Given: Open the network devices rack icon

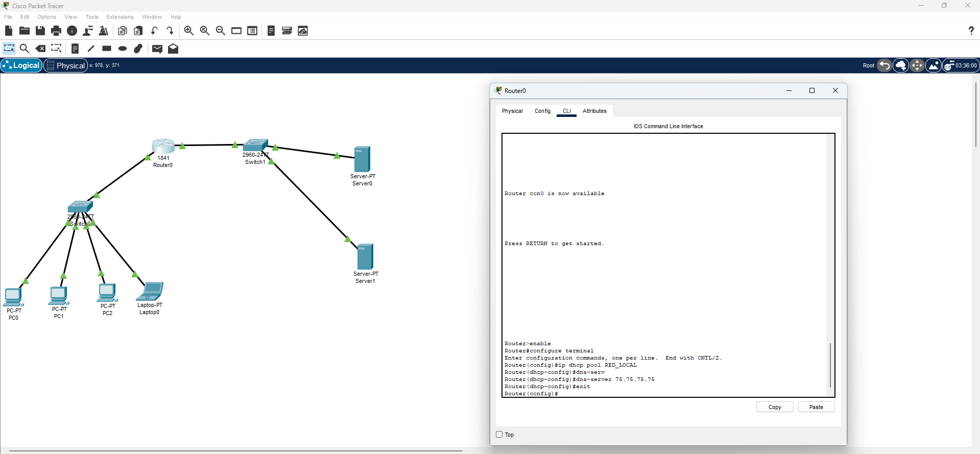Looking at the screenshot, I should click(x=287, y=31).
